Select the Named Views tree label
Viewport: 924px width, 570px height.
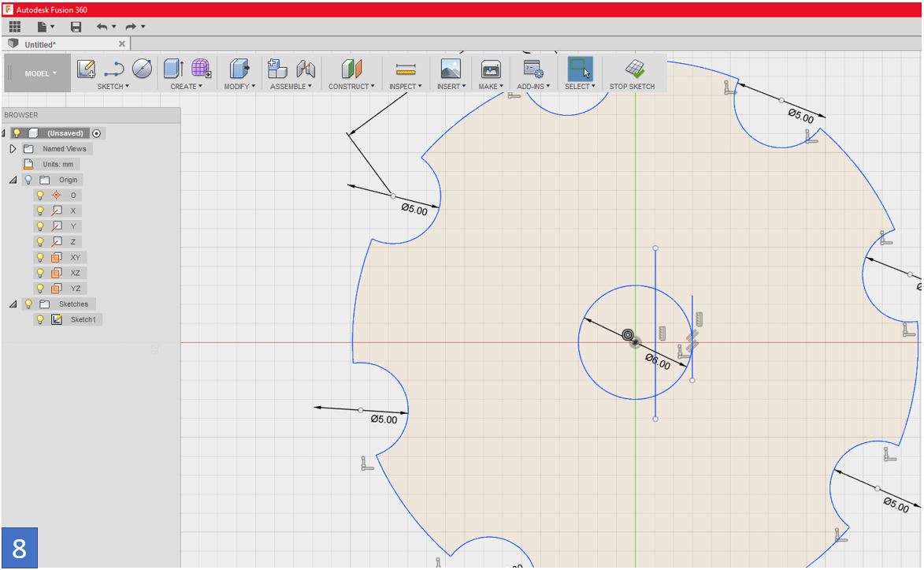coord(65,149)
